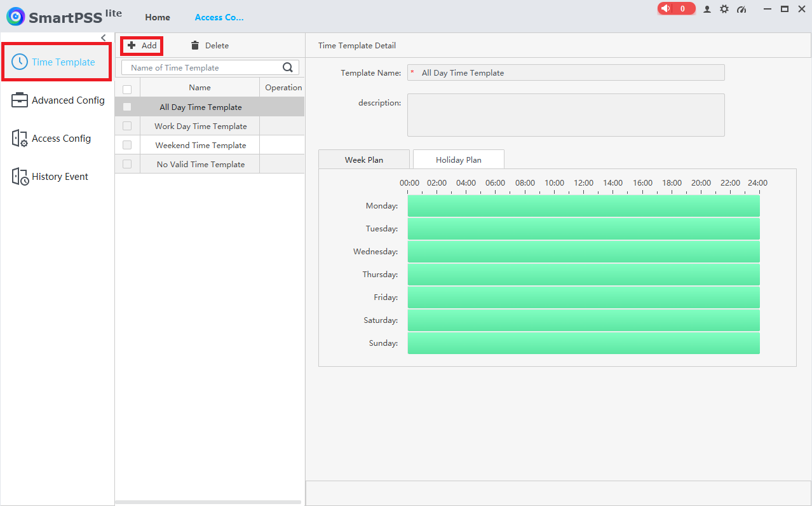The height and width of the screenshot is (506, 812).
Task: Check the Work Day Time Template checkbox
Action: pos(127,126)
